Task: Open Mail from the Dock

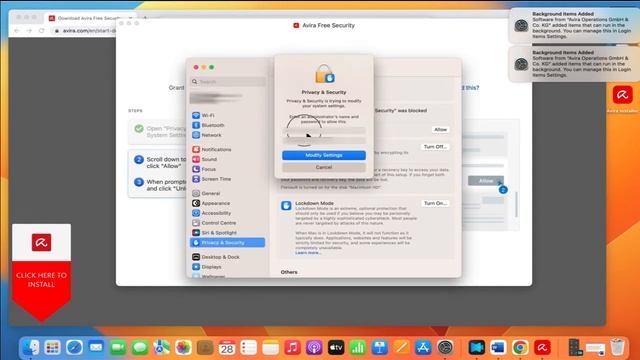Action: tap(96, 347)
